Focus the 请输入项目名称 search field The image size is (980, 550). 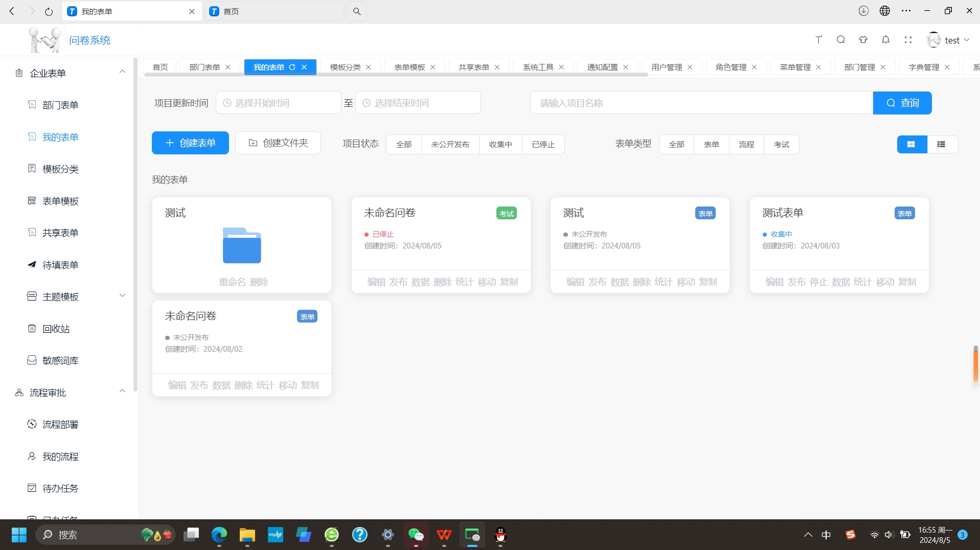(701, 103)
